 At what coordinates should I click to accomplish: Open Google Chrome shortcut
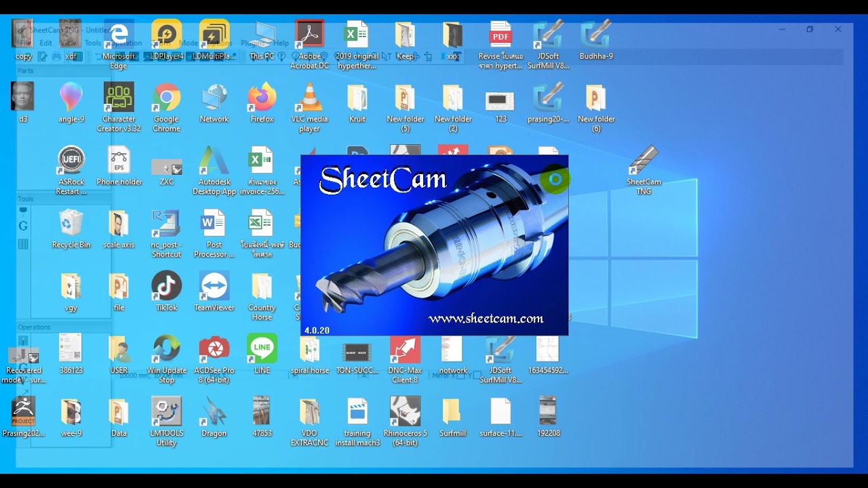(166, 107)
